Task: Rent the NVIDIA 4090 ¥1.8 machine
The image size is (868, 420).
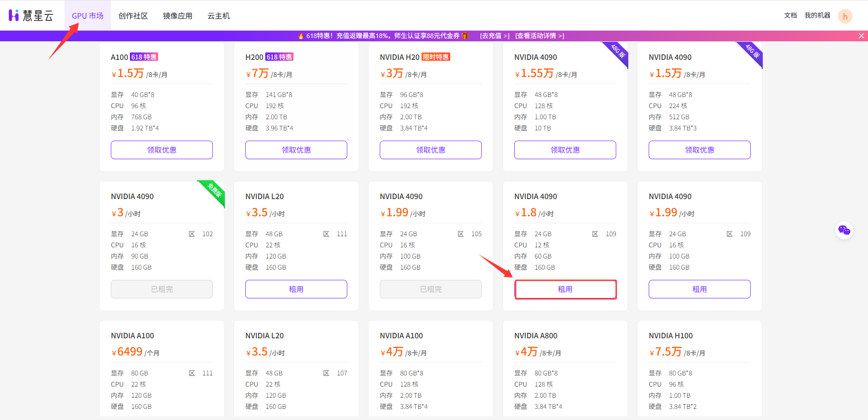Action: [565, 289]
